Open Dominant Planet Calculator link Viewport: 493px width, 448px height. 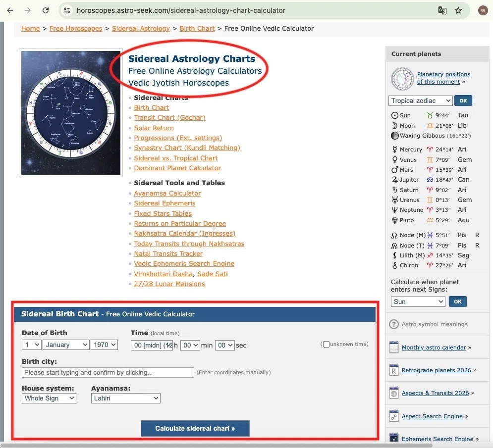(177, 168)
